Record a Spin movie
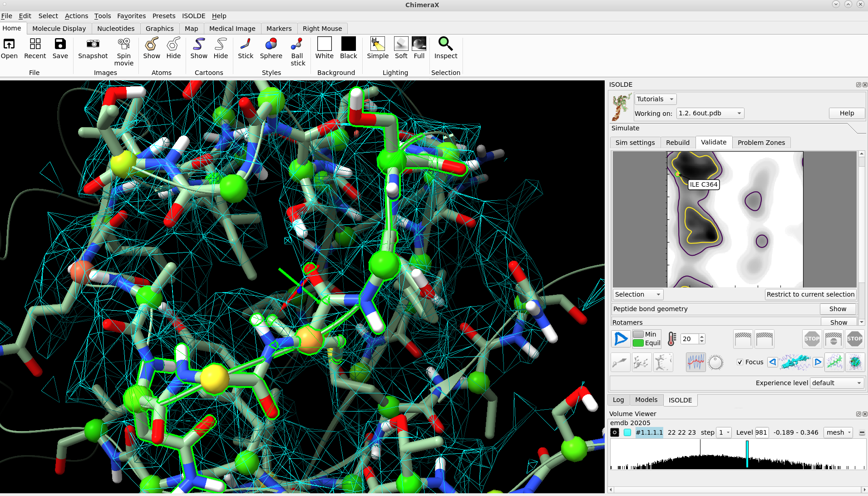Image resolution: width=868 pixels, height=496 pixels. (x=123, y=44)
